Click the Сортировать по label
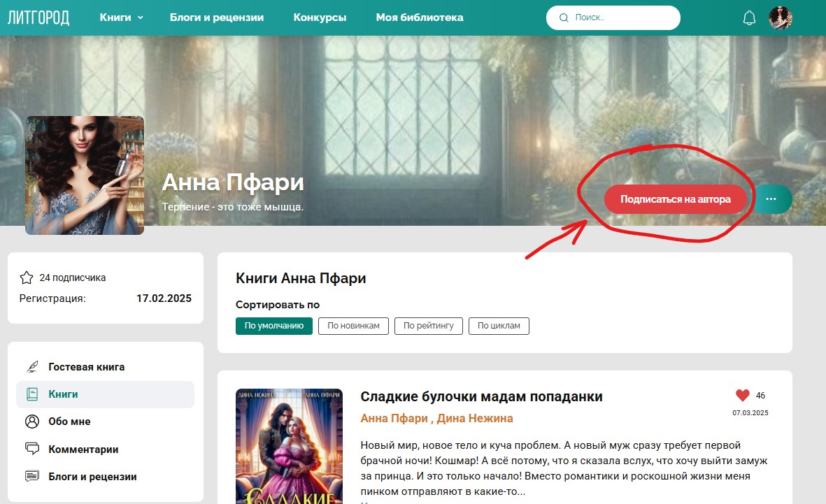826x504 pixels. pyautogui.click(x=278, y=305)
